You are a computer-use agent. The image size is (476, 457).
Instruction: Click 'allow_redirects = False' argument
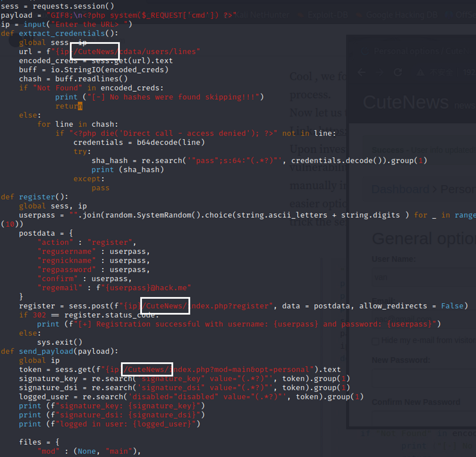[x=412, y=306]
